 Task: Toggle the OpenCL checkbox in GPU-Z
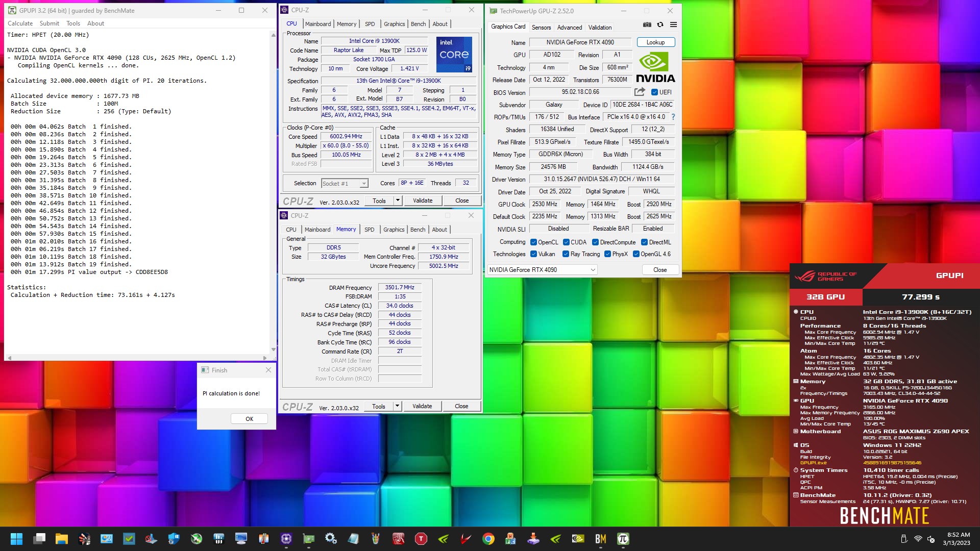click(533, 242)
